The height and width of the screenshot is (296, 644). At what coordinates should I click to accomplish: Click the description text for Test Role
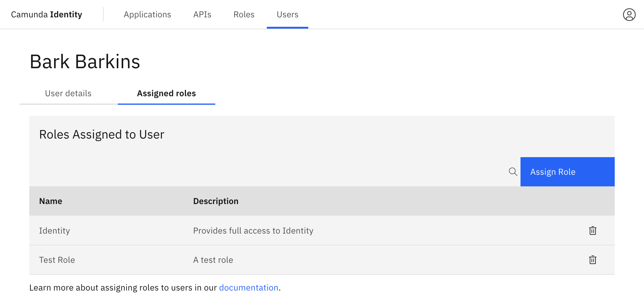point(213,260)
